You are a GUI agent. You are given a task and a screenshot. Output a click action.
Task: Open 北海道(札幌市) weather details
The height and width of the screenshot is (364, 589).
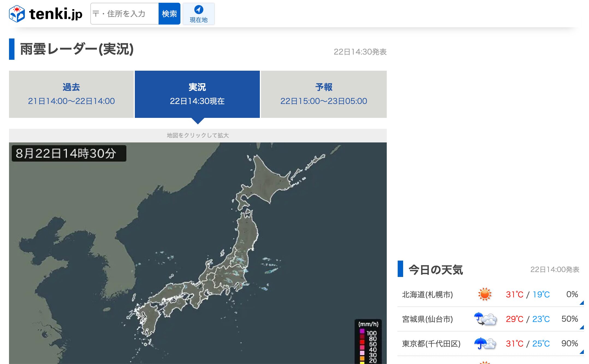click(x=491, y=294)
